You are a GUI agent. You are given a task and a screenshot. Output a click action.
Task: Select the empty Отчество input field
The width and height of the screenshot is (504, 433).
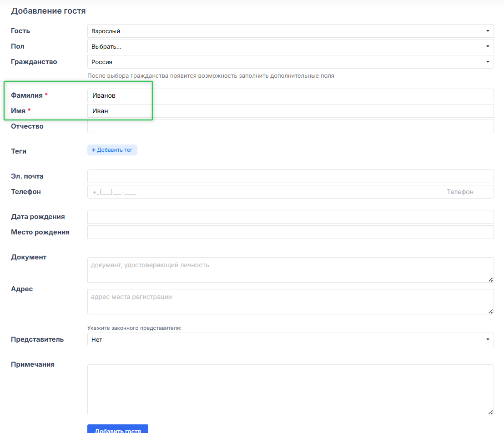coord(290,126)
